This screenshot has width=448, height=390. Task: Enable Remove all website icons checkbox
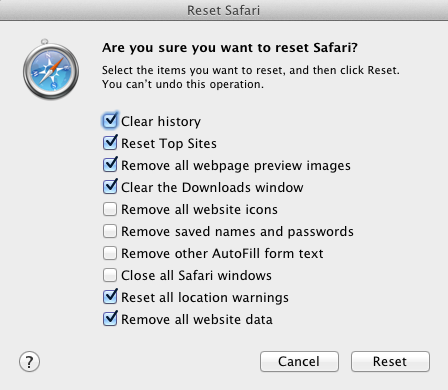pyautogui.click(x=110, y=209)
